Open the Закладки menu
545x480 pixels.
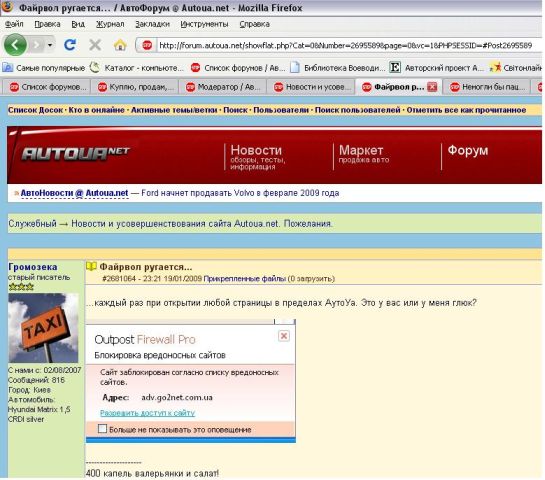click(x=152, y=24)
